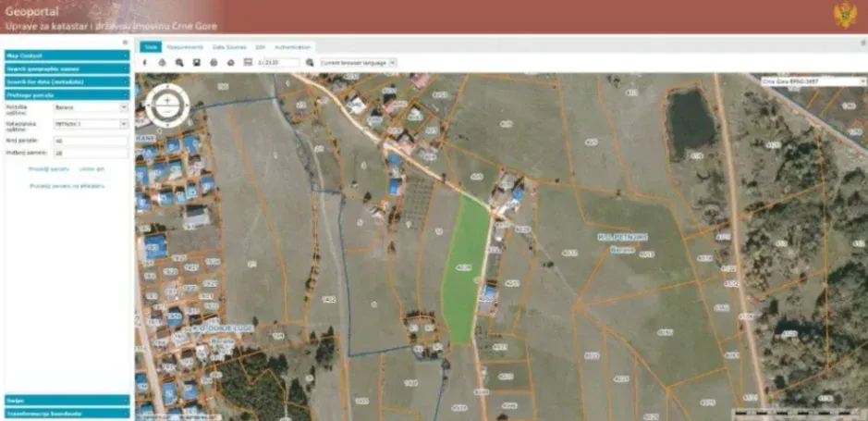Zoom out with the compass minus button
This screenshot has height=421, width=868.
coord(167,111)
